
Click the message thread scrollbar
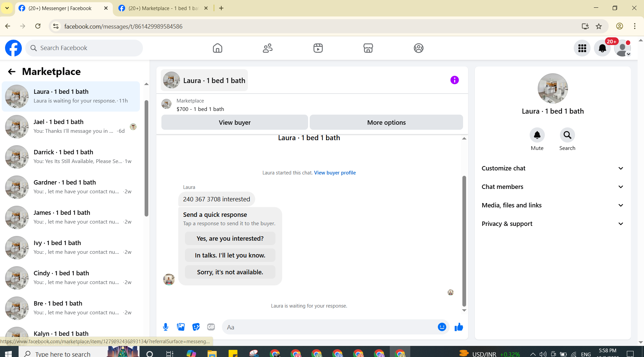coord(464,241)
